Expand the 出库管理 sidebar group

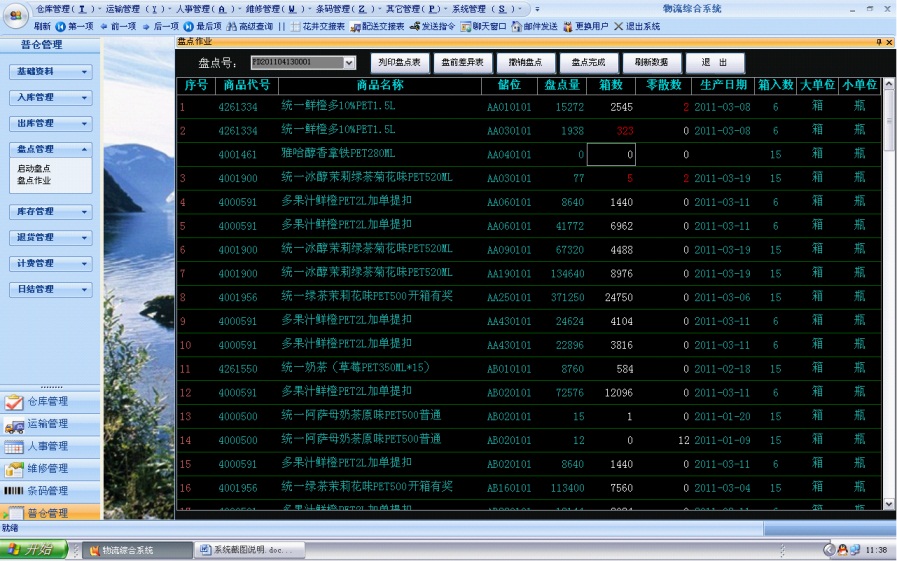50,124
